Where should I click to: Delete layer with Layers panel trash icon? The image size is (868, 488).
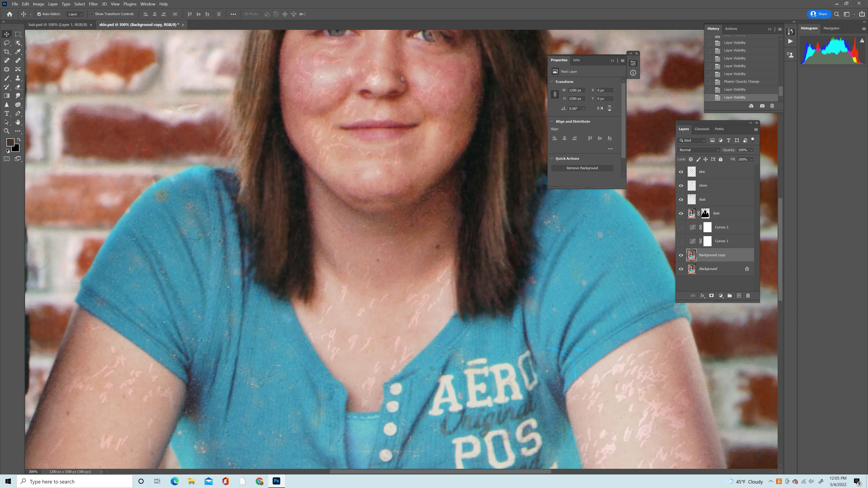click(748, 295)
